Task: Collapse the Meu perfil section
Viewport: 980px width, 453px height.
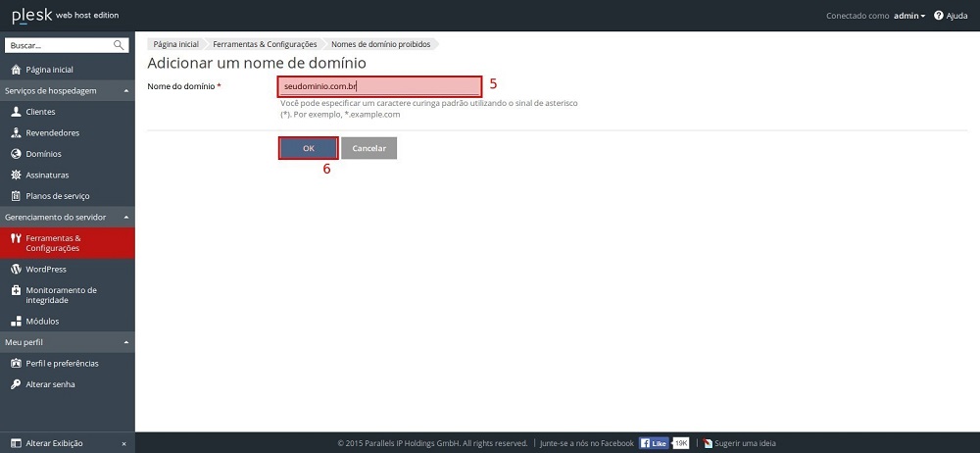Action: point(125,342)
